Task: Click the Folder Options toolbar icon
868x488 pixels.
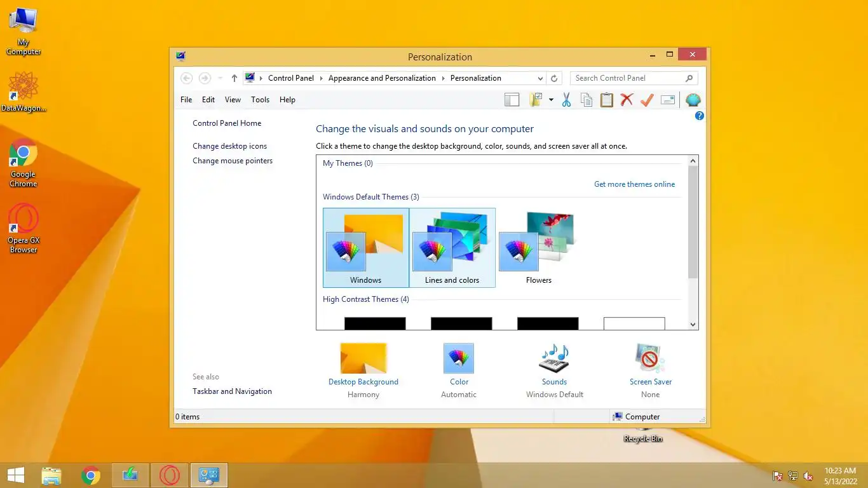Action: tap(536, 100)
